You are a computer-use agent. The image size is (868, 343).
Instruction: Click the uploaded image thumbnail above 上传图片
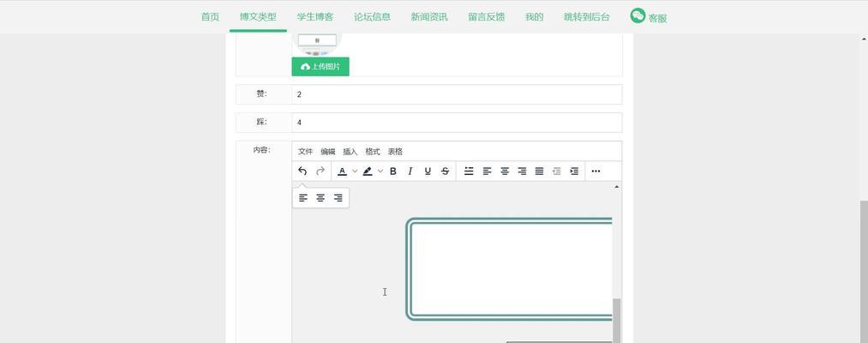coord(317,45)
